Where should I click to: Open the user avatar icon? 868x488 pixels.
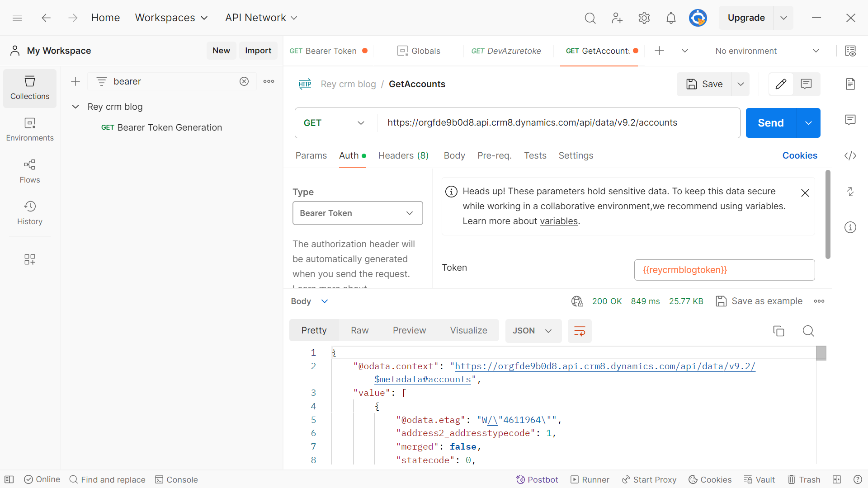[x=698, y=18]
